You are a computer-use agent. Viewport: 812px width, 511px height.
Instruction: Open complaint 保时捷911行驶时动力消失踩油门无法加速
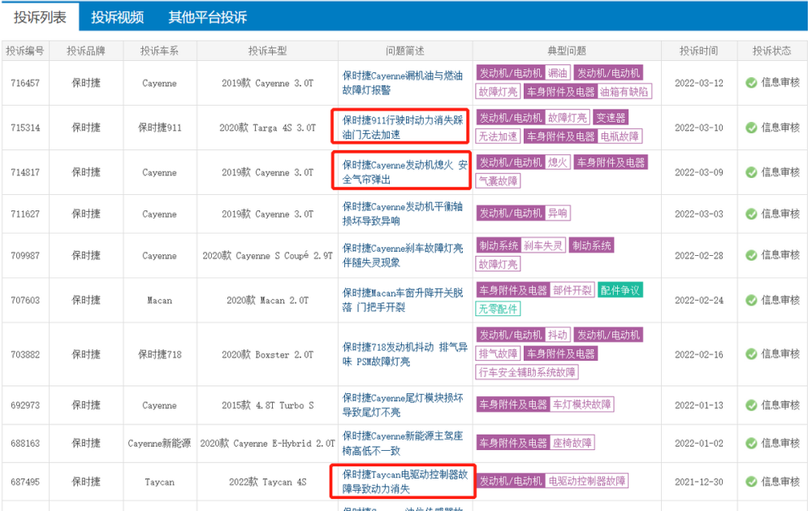click(x=403, y=128)
